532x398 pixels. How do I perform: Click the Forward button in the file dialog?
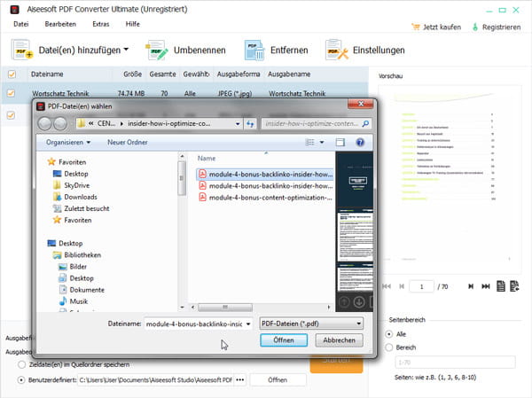pos(60,124)
